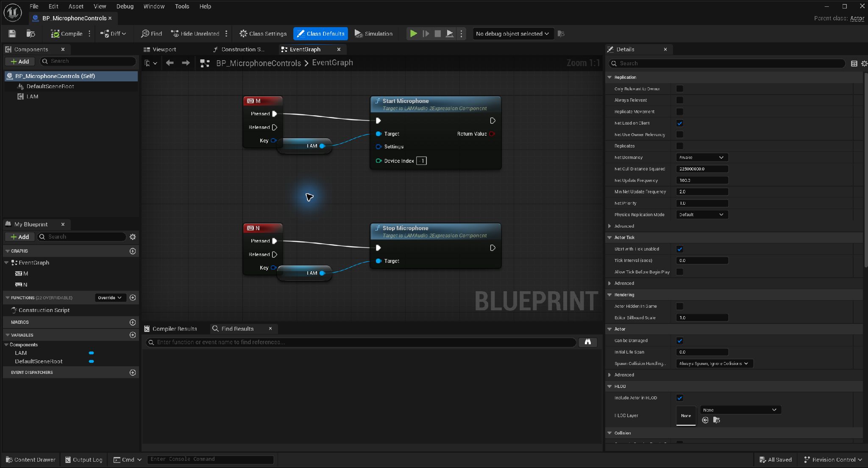868x468 pixels.
Task: Toggle the Replicates checkbox
Action: 680,146
